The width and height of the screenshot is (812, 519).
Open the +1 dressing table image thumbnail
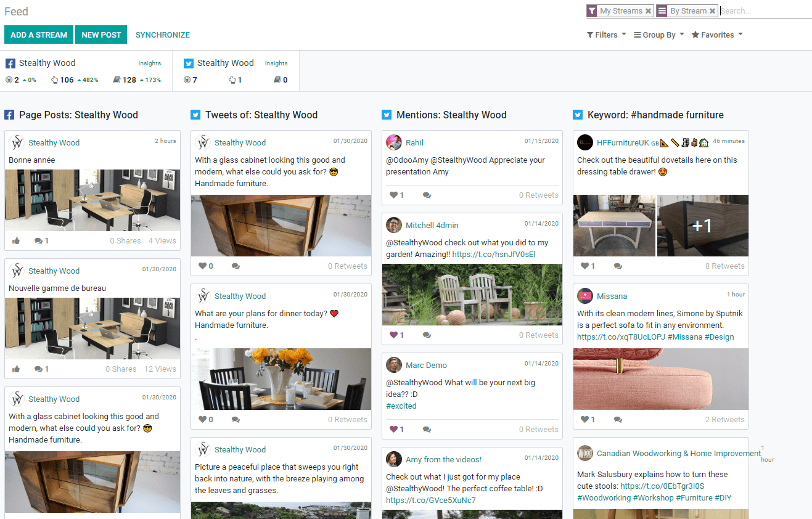(x=702, y=226)
